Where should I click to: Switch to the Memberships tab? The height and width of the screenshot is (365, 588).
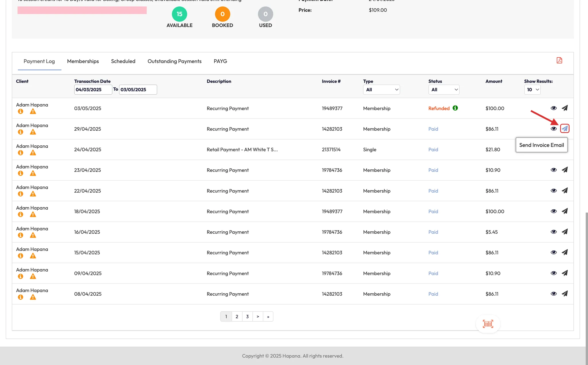pos(83,61)
